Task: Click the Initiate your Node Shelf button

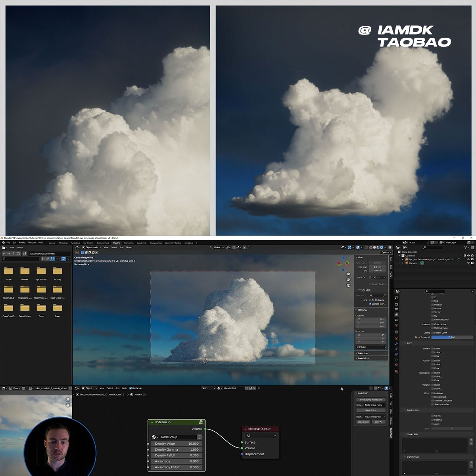Action: 371,399
